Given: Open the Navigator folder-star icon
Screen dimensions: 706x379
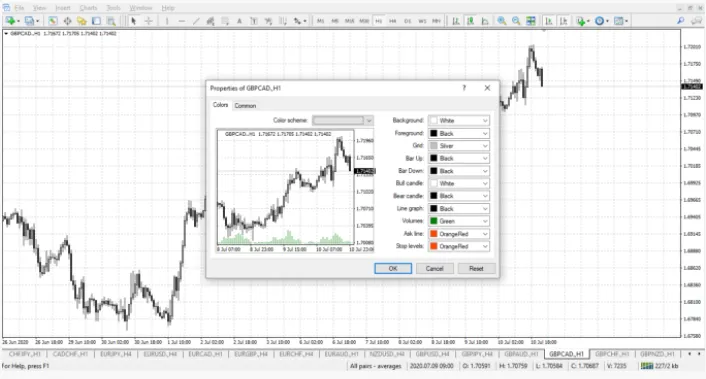Looking at the screenshot, I should (81, 21).
